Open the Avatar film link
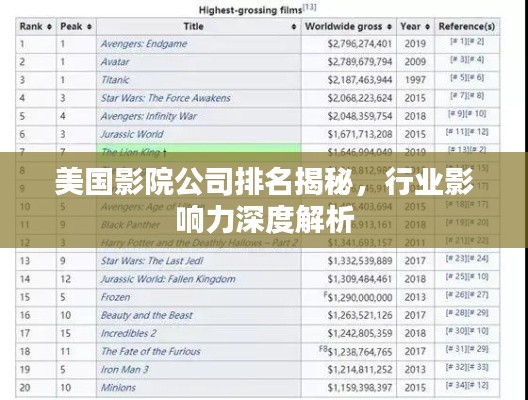Screen dimensions: 528x400 115,62
